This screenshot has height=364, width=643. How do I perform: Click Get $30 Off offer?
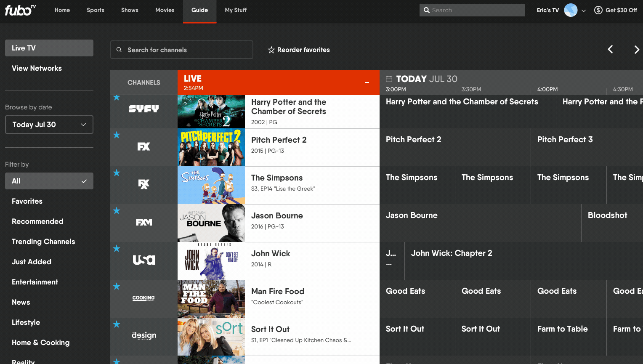621,10
